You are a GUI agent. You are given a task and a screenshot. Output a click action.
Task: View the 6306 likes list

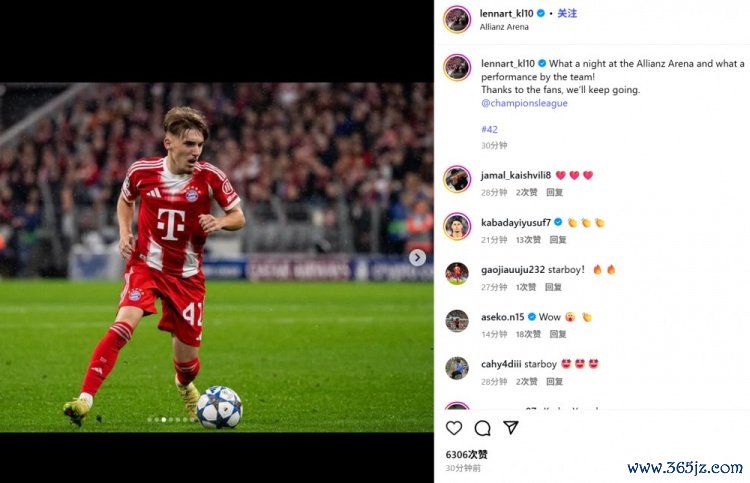[x=466, y=454]
